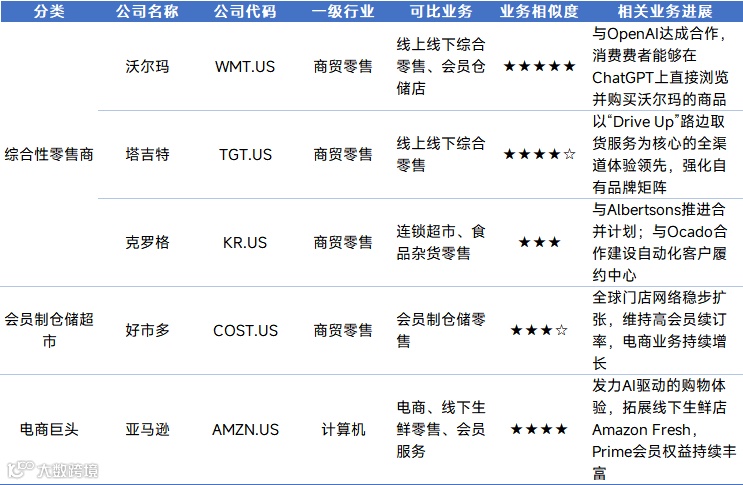Select ticker code TGT.US
743x485 pixels.
pos(245,154)
